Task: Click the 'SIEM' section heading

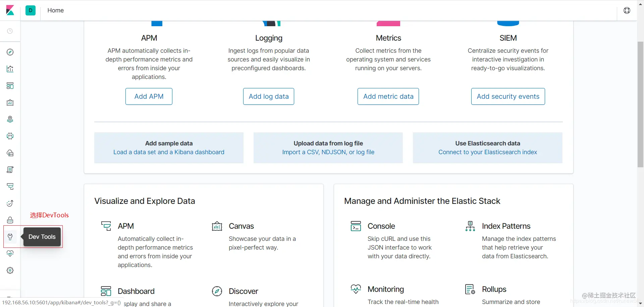Action: click(508, 38)
